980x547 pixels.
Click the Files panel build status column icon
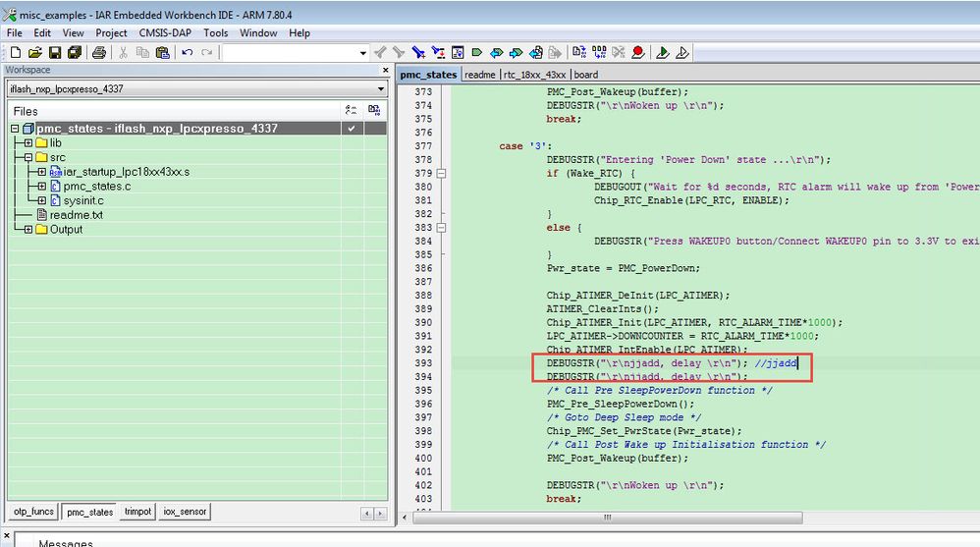tap(374, 111)
